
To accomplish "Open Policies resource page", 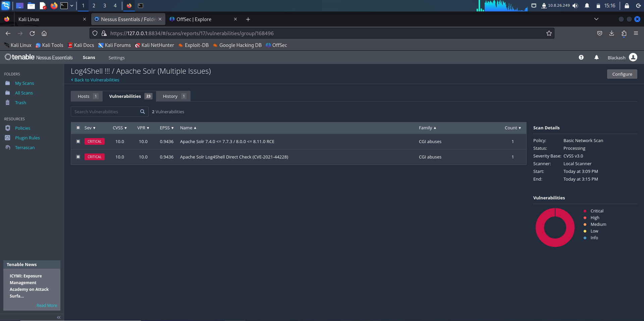I will [x=22, y=128].
